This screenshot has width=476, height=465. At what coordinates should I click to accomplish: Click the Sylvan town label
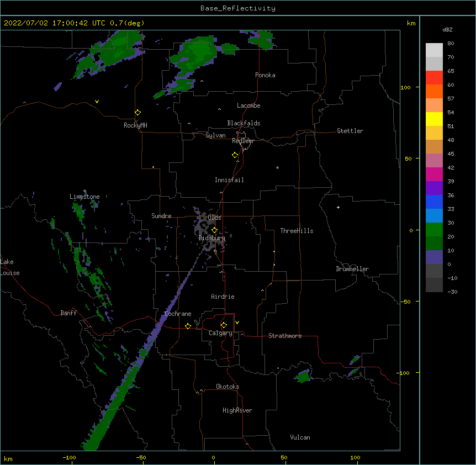click(215, 135)
